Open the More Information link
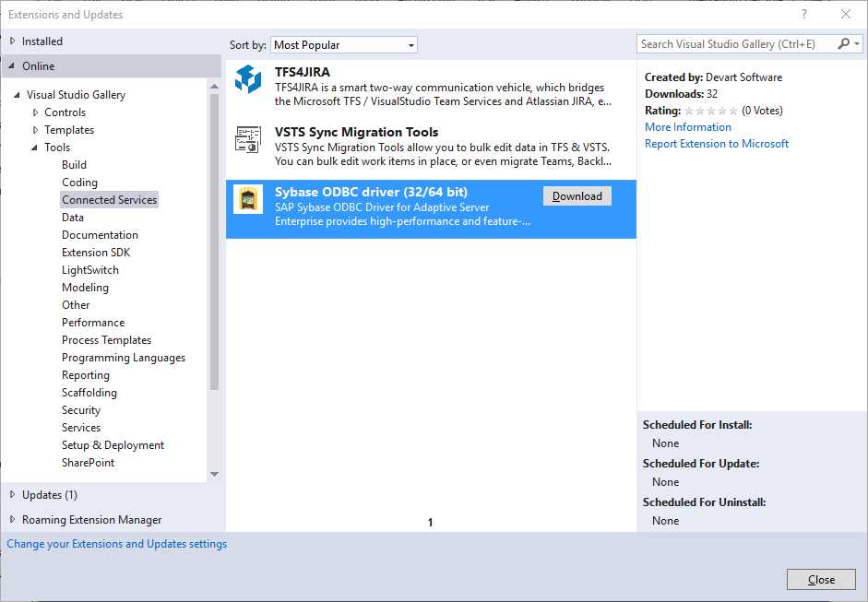 tap(687, 126)
